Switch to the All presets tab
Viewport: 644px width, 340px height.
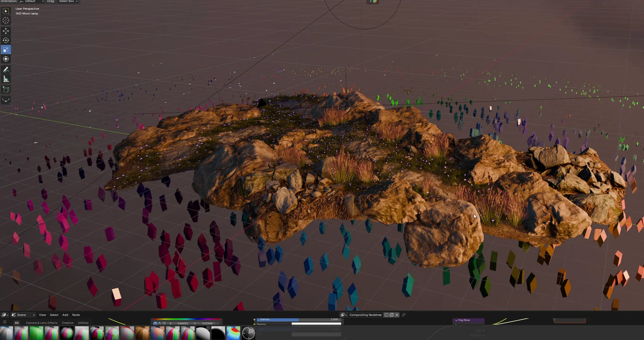[x=17, y=323]
